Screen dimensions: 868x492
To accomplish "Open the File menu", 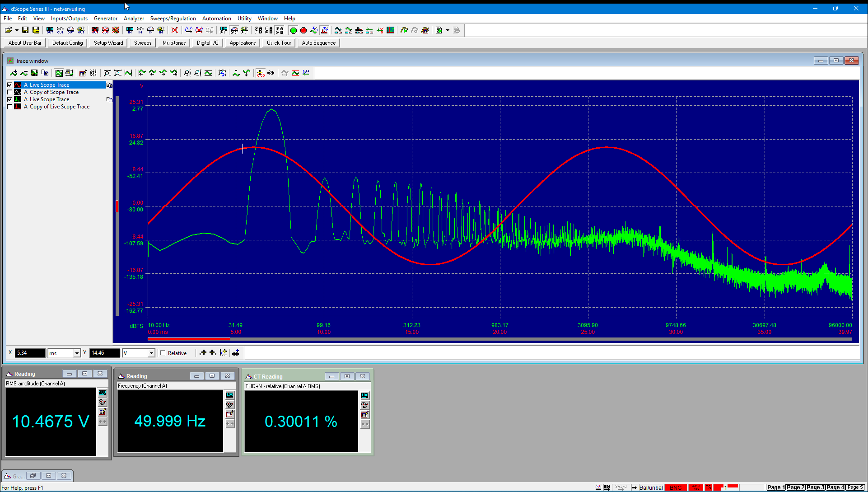I will [x=8, y=19].
